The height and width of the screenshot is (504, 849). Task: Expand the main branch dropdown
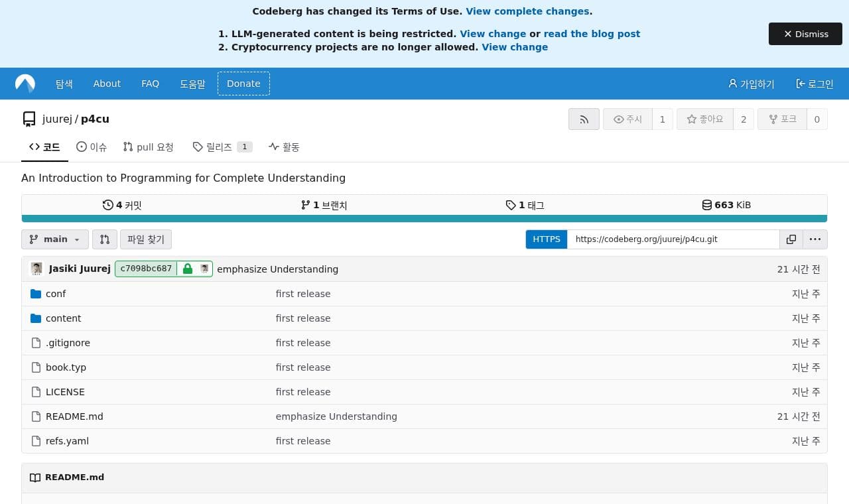click(55, 239)
